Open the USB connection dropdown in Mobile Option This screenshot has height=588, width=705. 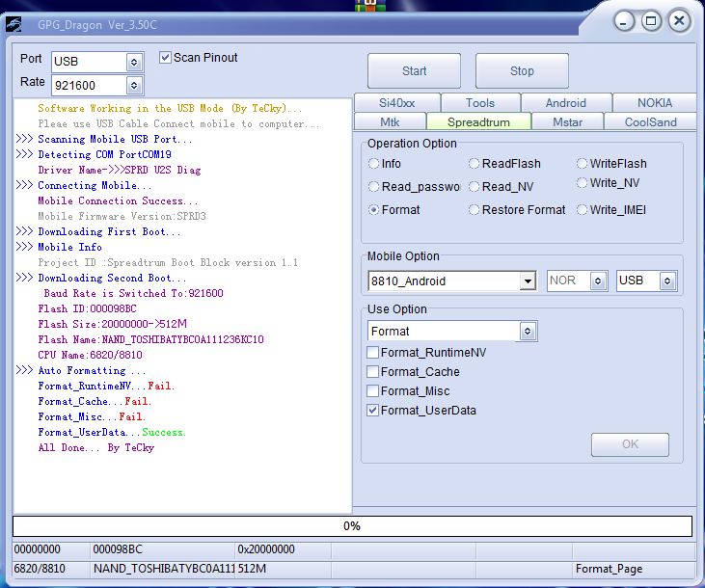point(667,281)
